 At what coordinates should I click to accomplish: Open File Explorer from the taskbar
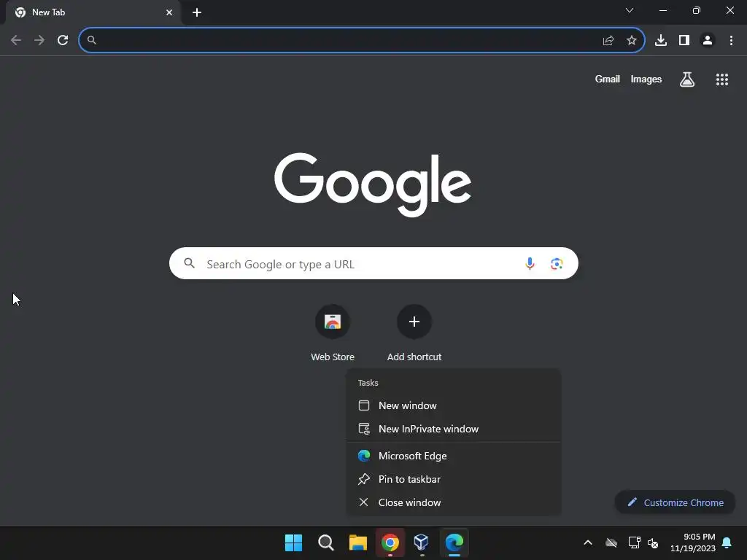tap(357, 542)
